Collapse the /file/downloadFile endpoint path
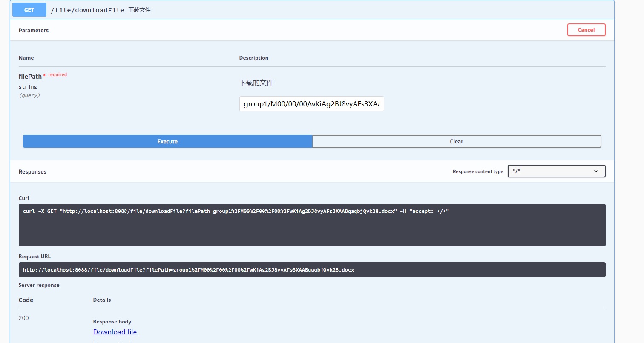 (87, 10)
